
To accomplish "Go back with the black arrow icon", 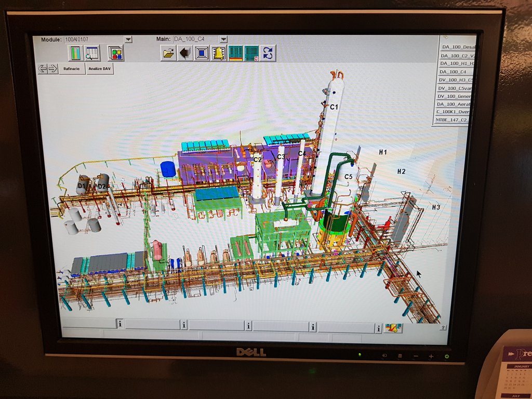I will [185, 53].
